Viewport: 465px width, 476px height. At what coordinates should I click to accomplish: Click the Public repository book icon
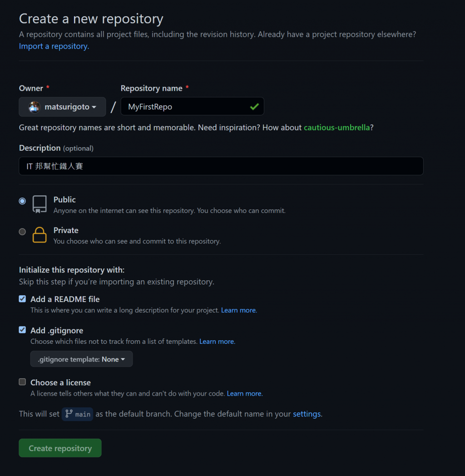coord(40,204)
